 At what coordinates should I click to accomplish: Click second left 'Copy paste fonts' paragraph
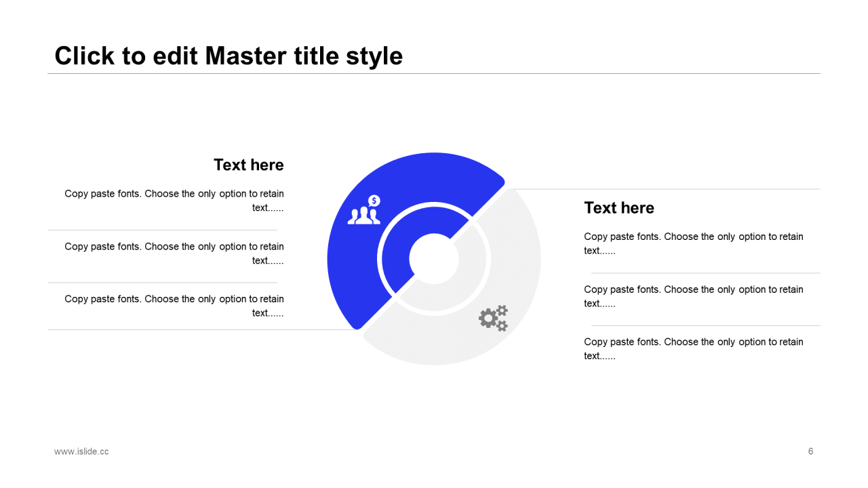(174, 253)
